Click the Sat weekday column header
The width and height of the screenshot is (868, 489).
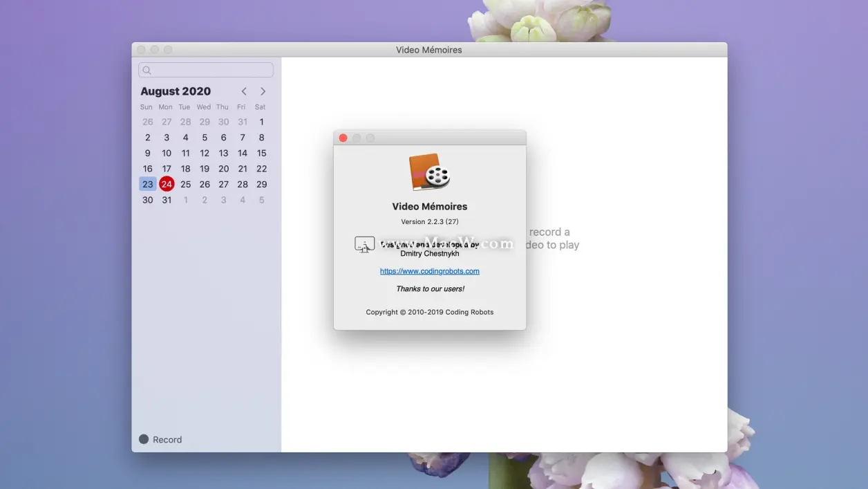[260, 107]
